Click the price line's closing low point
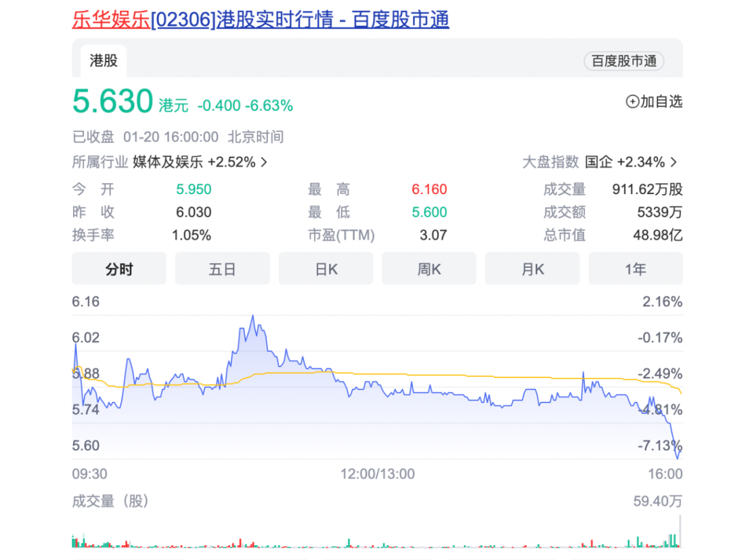This screenshot has width=731, height=560. click(678, 458)
